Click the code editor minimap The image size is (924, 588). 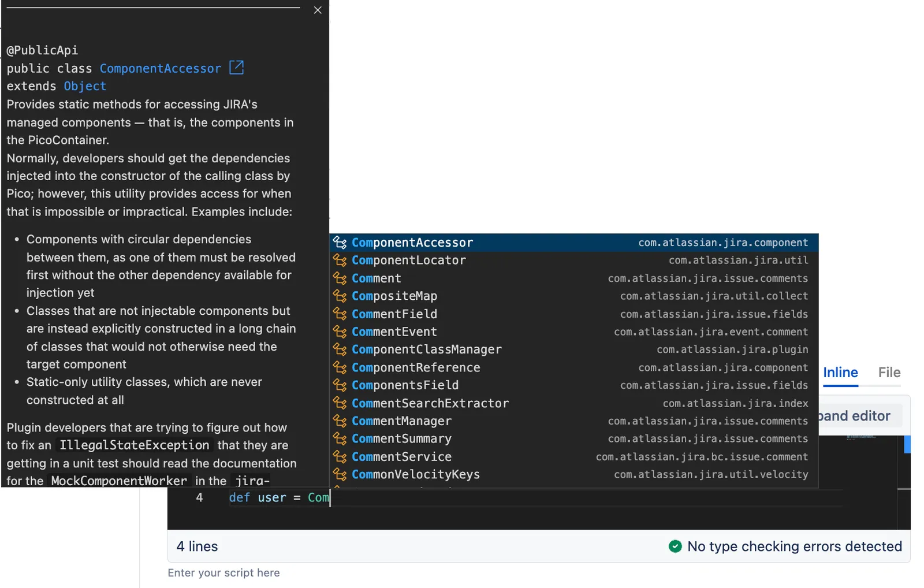(x=861, y=437)
